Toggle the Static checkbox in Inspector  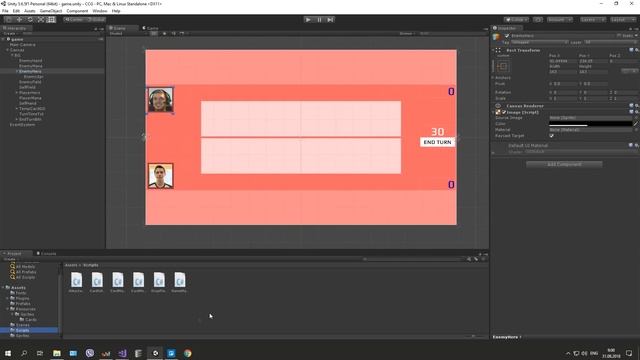coord(619,36)
